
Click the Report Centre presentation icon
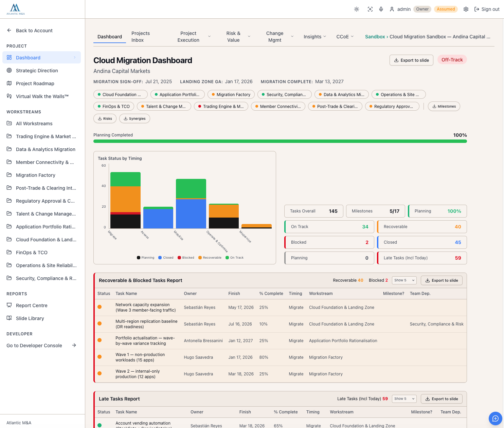(9, 305)
